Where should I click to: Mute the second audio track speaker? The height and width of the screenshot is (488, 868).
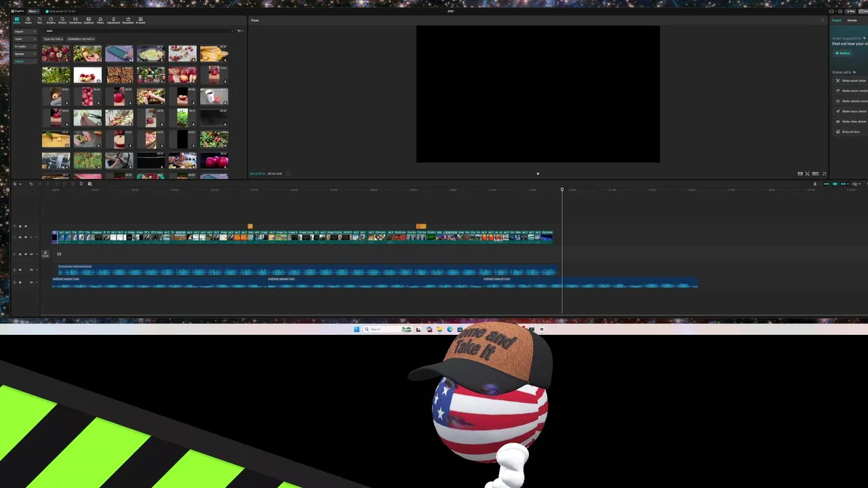click(x=31, y=282)
